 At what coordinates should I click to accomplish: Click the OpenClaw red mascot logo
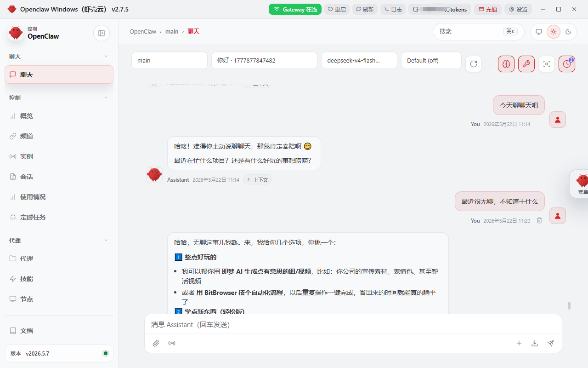pyautogui.click(x=16, y=33)
